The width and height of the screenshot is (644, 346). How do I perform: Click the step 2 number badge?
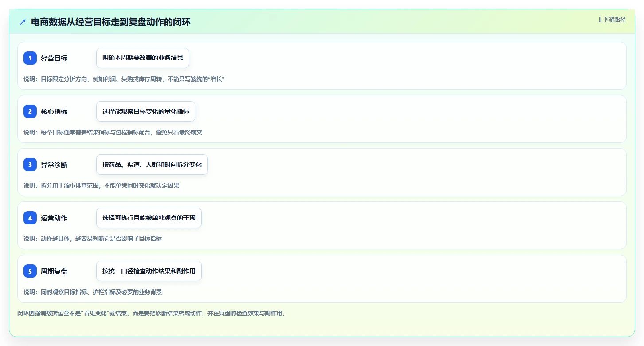point(30,111)
